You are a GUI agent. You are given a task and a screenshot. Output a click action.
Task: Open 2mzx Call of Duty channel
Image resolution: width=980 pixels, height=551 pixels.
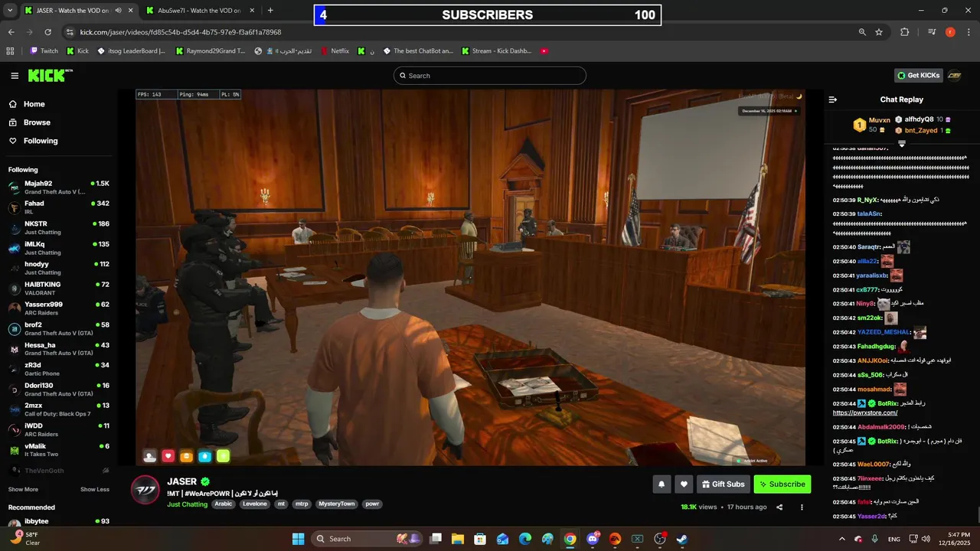tap(59, 409)
